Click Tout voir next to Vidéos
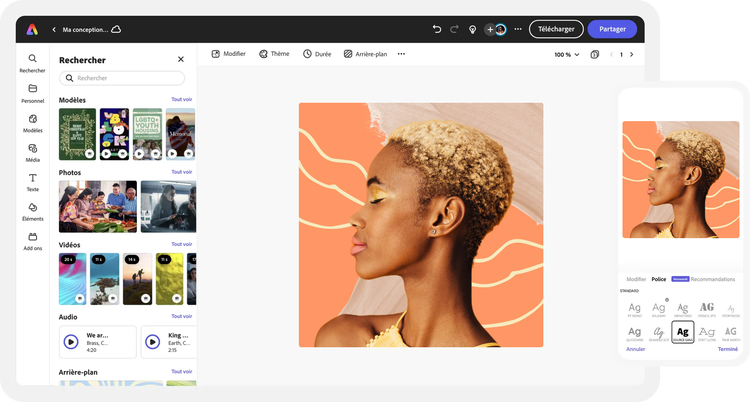Screen dimensions: 750x402 point(182,244)
